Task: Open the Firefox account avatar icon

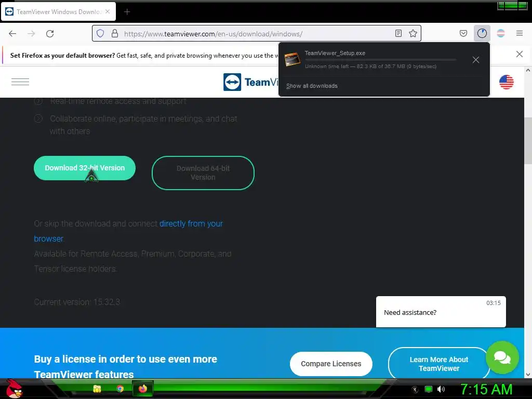Action: click(x=501, y=33)
